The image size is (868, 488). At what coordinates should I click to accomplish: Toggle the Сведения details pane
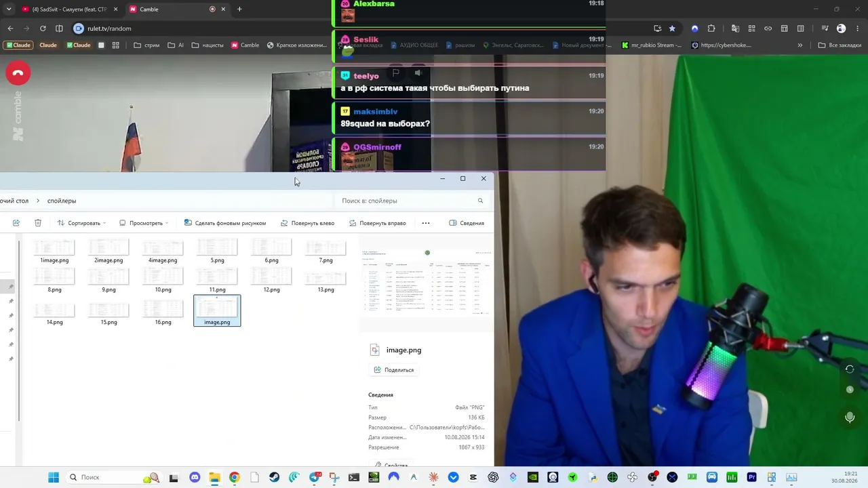(467, 223)
